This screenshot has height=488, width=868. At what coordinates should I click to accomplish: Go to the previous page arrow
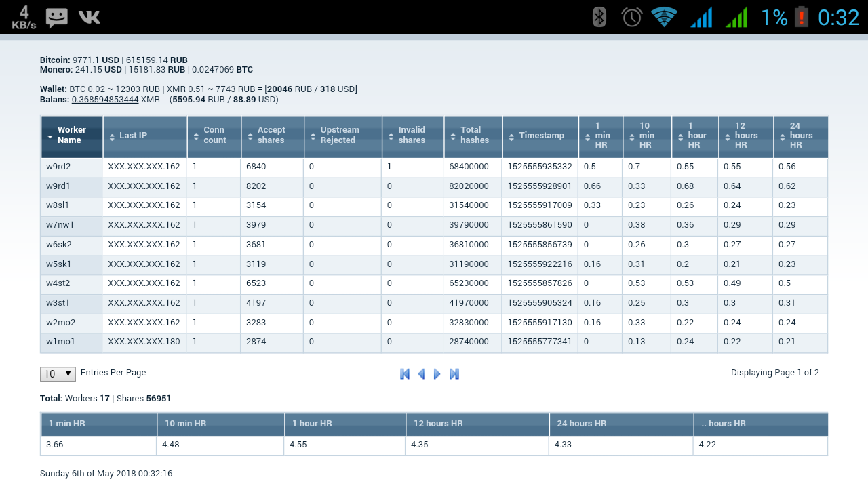(421, 373)
